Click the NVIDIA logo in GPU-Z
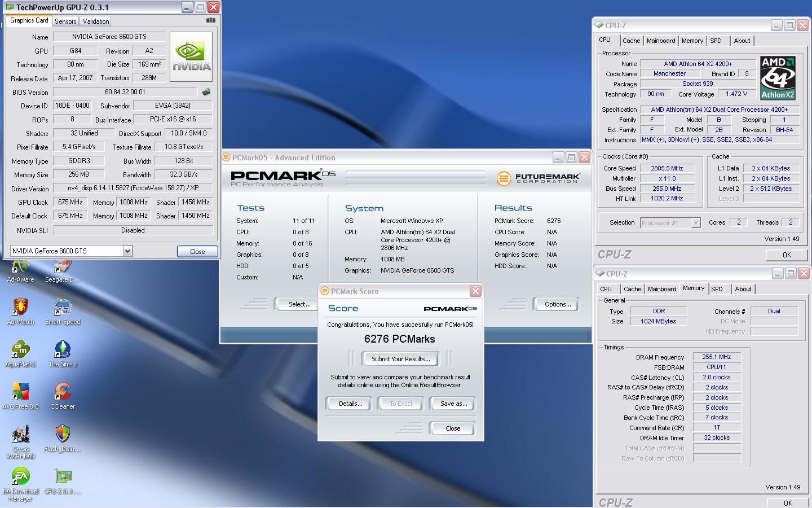Image resolution: width=812 pixels, height=508 pixels. pos(191,56)
